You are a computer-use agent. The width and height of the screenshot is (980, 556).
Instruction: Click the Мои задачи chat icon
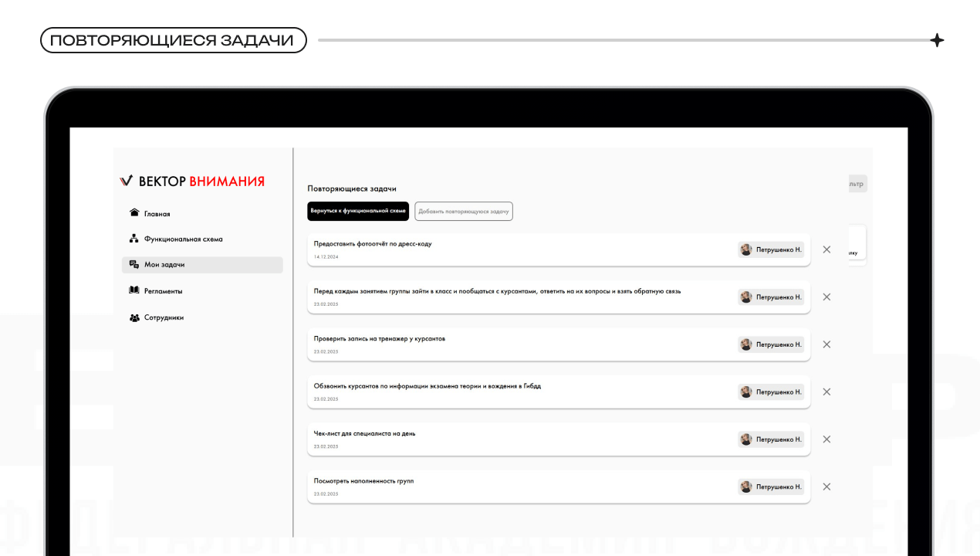(x=134, y=264)
